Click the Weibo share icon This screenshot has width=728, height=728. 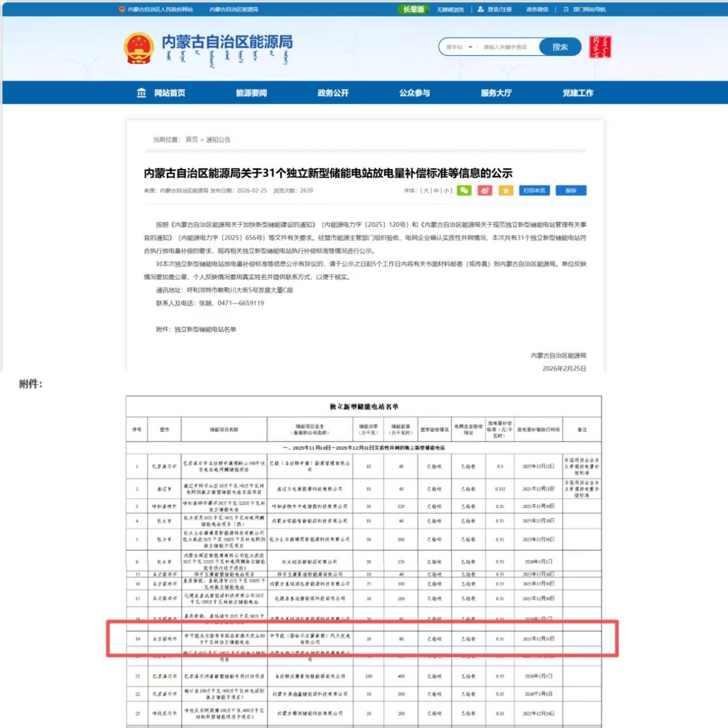click(485, 191)
